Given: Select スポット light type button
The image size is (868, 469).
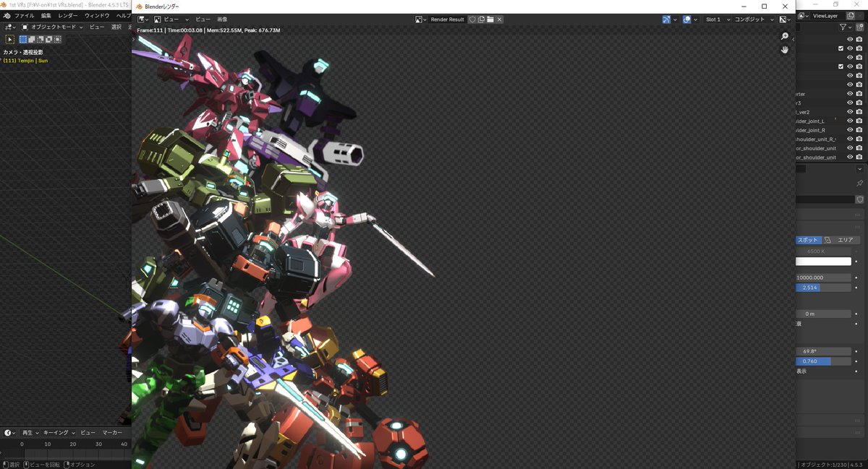Looking at the screenshot, I should coord(808,240).
